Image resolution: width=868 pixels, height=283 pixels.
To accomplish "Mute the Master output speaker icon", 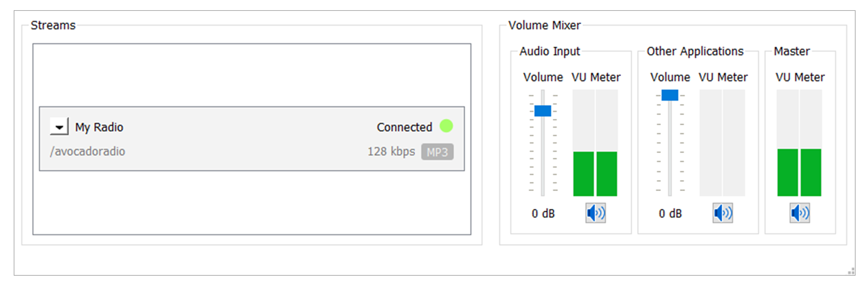I will point(800,213).
